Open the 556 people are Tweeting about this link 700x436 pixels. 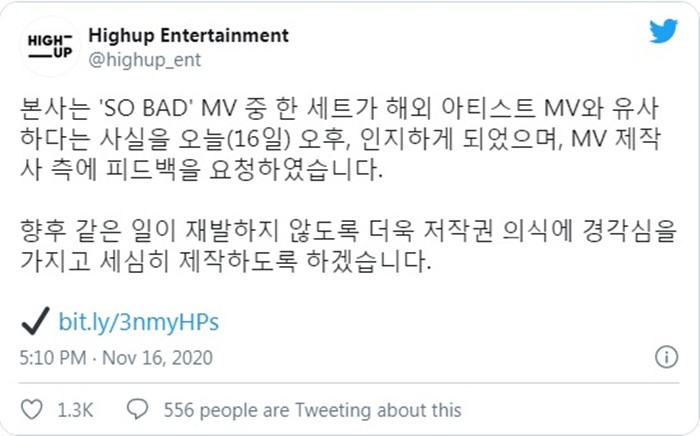pyautogui.click(x=312, y=410)
